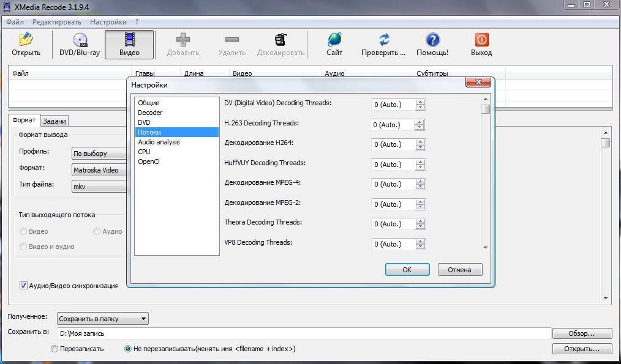Click the DV Decoding Threads value field
The width and height of the screenshot is (621, 364).
point(393,105)
